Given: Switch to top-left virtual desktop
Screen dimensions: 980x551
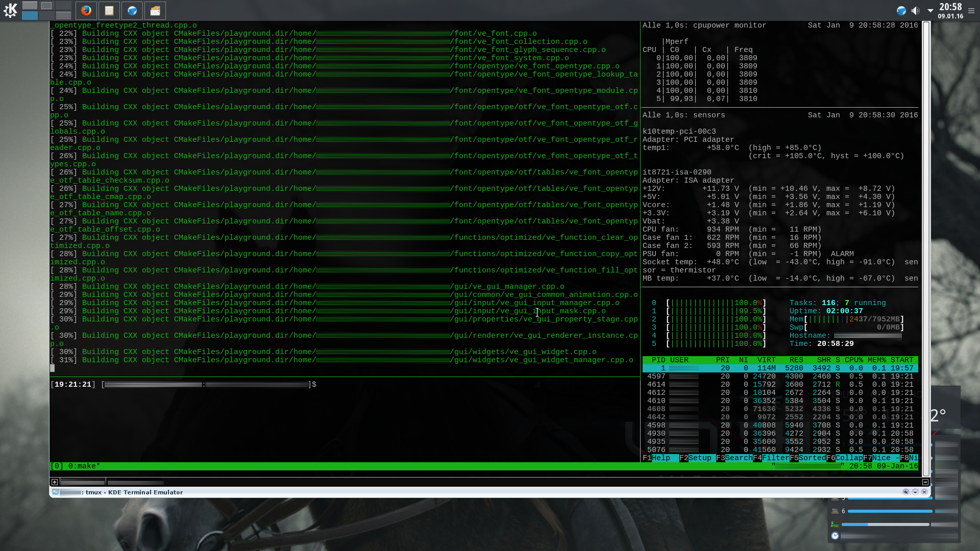Looking at the screenshot, I should 30,6.
